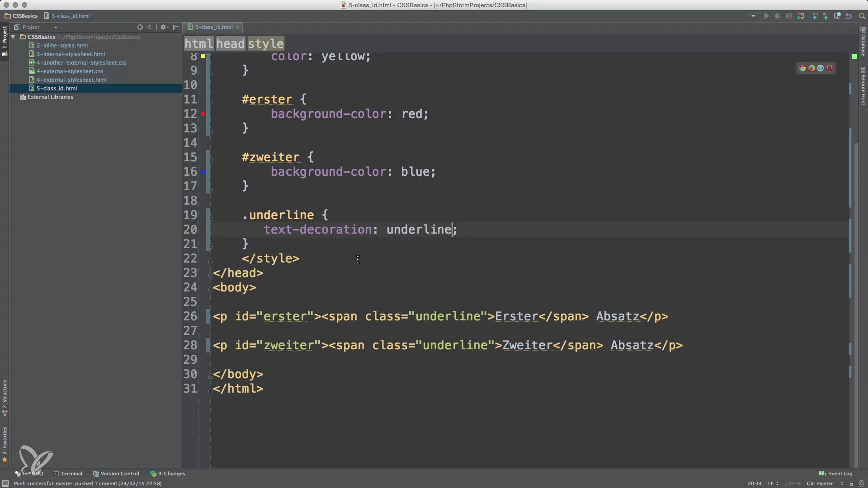Fold the body tag at line 24
Viewport: 868px width, 488px height.
point(210,289)
